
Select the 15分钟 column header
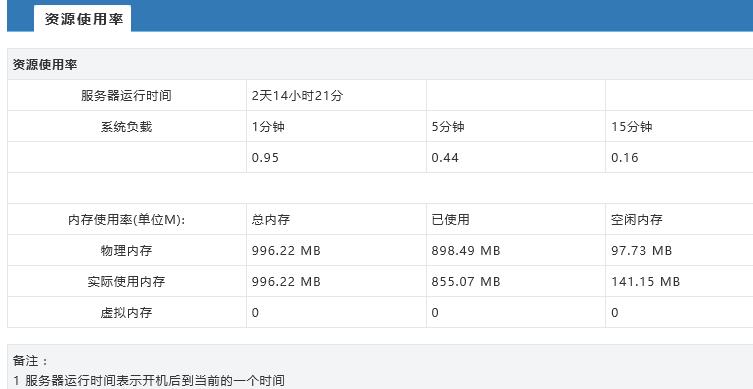[x=632, y=126]
